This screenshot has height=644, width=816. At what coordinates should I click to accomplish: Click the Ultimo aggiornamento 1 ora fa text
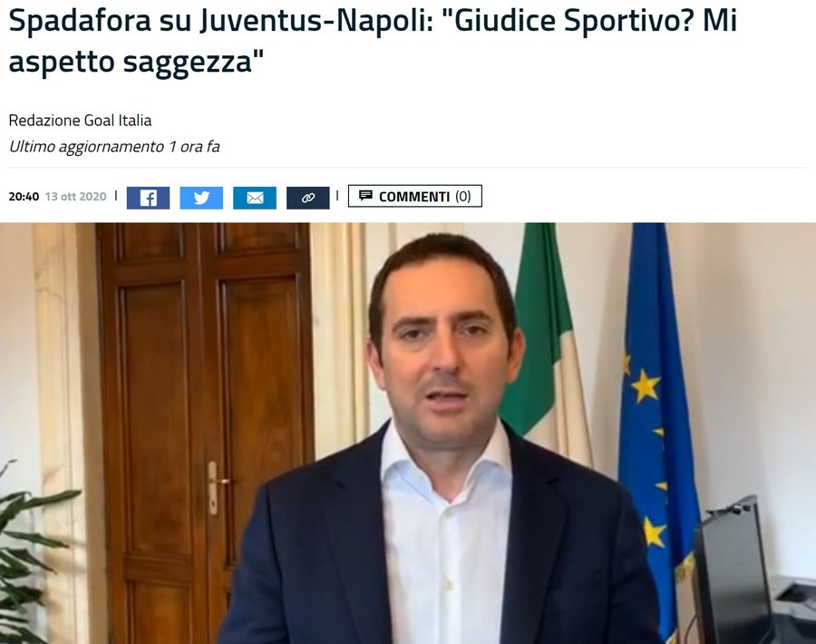(114, 147)
